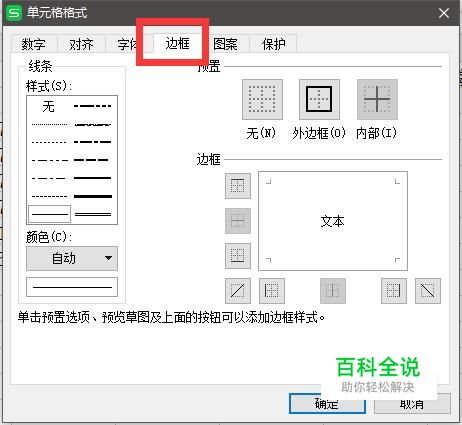
Task: Click the WPS spreadsheet logo icon
Action: click(x=14, y=13)
